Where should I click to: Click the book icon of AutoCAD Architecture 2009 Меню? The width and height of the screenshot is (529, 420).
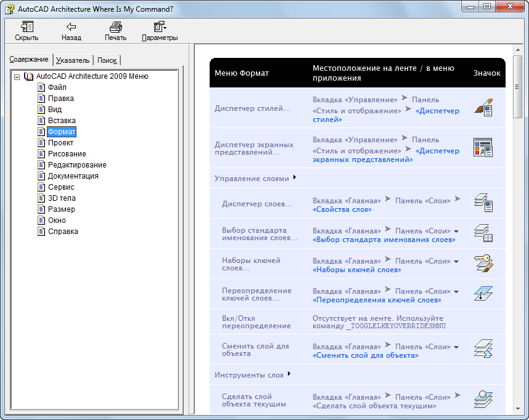pyautogui.click(x=29, y=76)
